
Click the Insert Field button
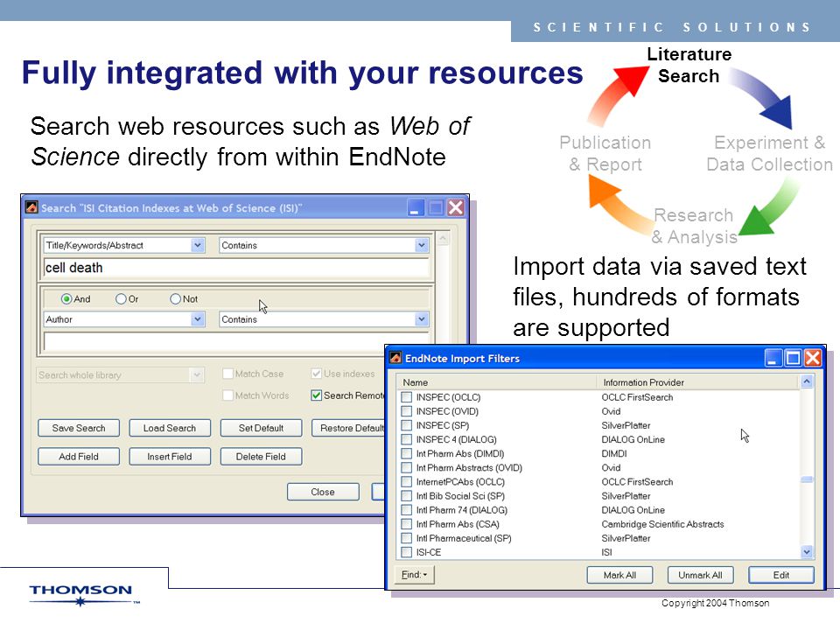click(x=169, y=457)
